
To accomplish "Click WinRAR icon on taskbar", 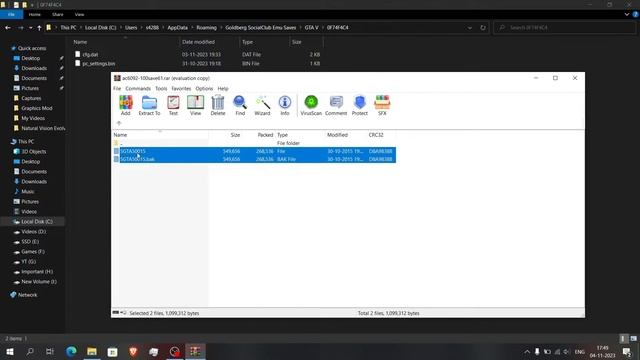I will (195, 351).
